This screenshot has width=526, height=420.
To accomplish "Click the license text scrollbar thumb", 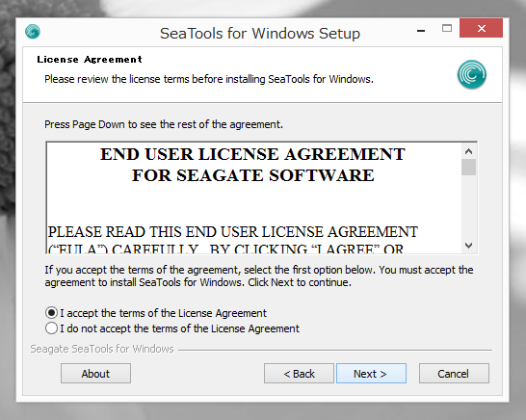I will [x=468, y=167].
